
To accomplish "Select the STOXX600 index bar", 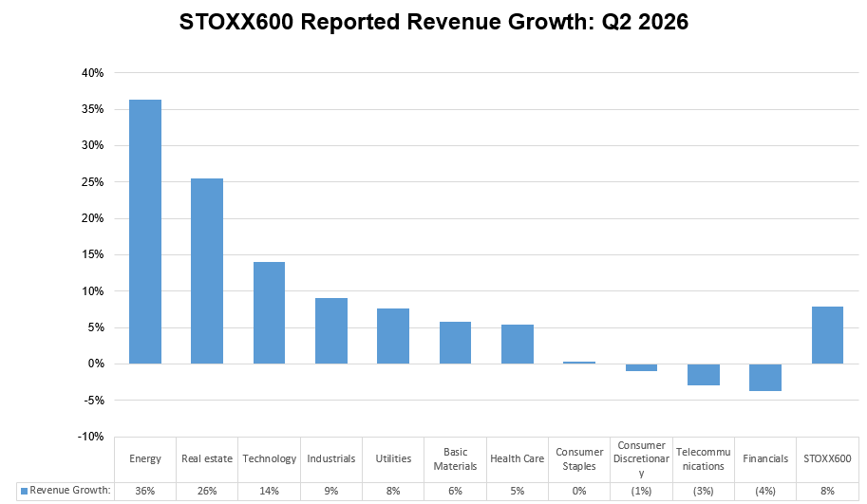I will click(827, 335).
